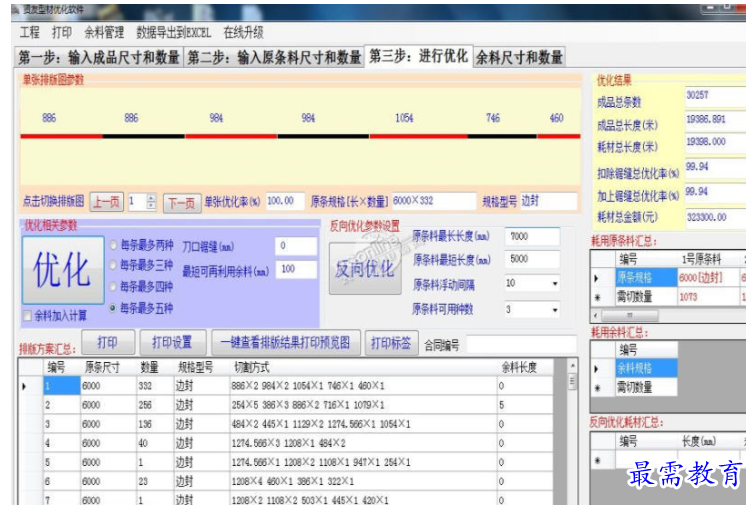The width and height of the screenshot is (751, 505).
Task: Click 成品总长度 value 19386.891
Action: click(x=715, y=120)
